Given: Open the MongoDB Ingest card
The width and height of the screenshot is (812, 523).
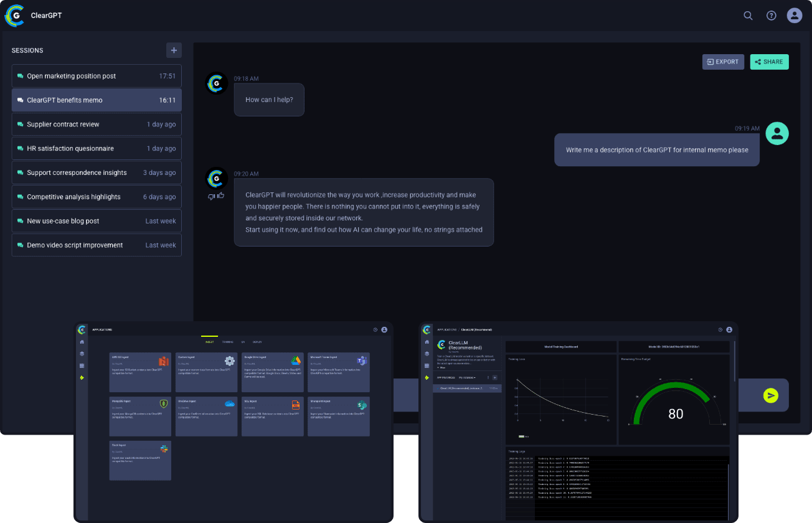Looking at the screenshot, I should pyautogui.click(x=140, y=417).
